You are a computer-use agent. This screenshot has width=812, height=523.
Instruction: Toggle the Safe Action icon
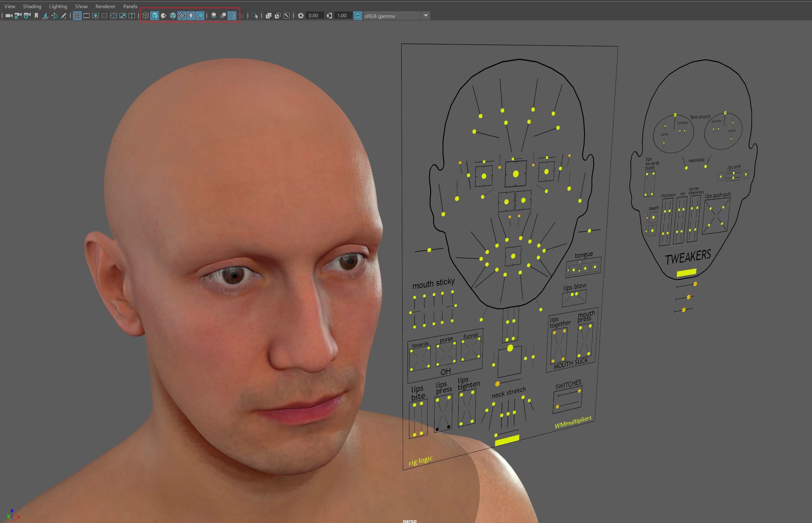coord(123,16)
